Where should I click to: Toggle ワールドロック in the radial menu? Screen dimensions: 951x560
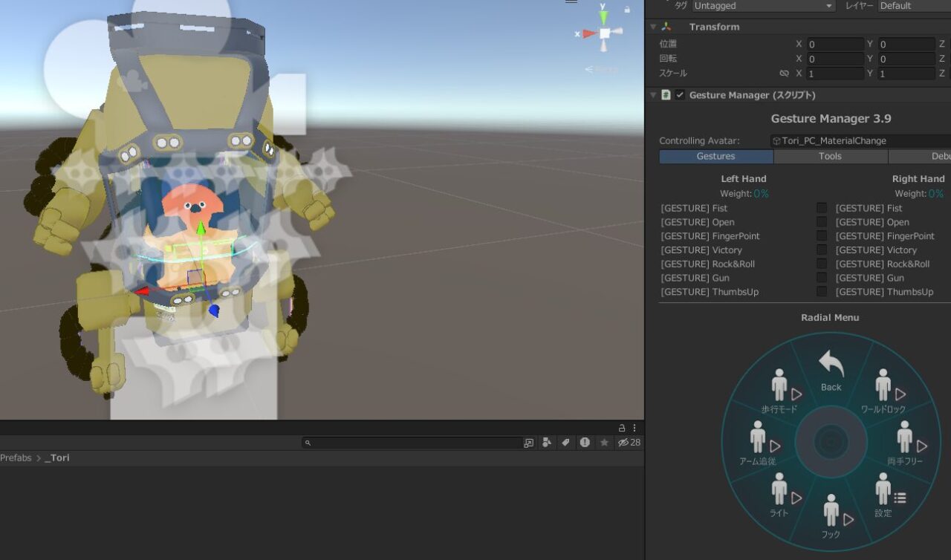pyautogui.click(x=883, y=393)
